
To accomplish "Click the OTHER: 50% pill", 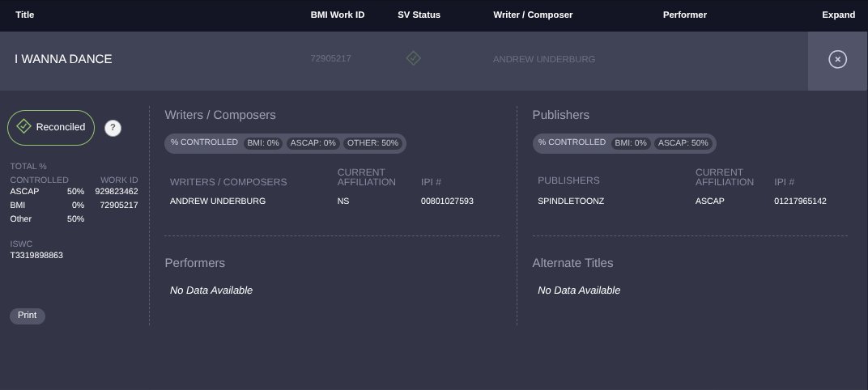I will pyautogui.click(x=372, y=143).
